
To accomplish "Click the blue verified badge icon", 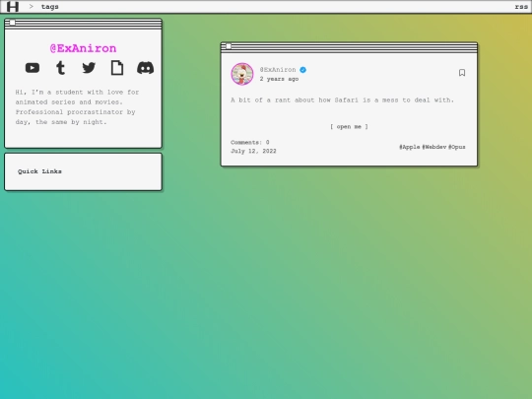I will point(303,70).
